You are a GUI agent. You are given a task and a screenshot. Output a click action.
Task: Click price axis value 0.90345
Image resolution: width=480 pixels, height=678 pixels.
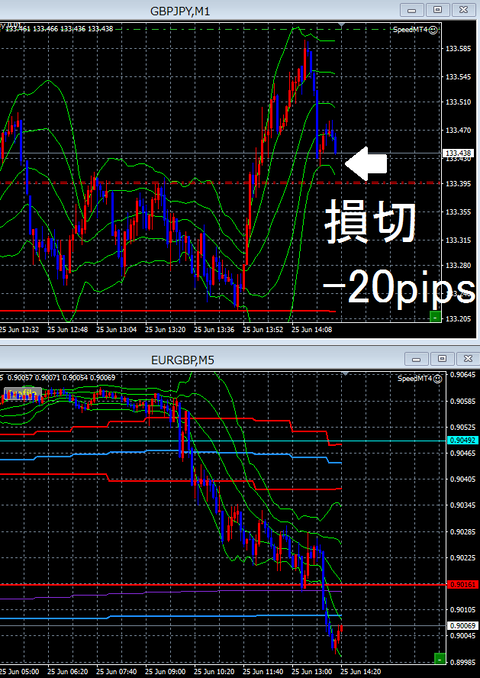(x=463, y=505)
